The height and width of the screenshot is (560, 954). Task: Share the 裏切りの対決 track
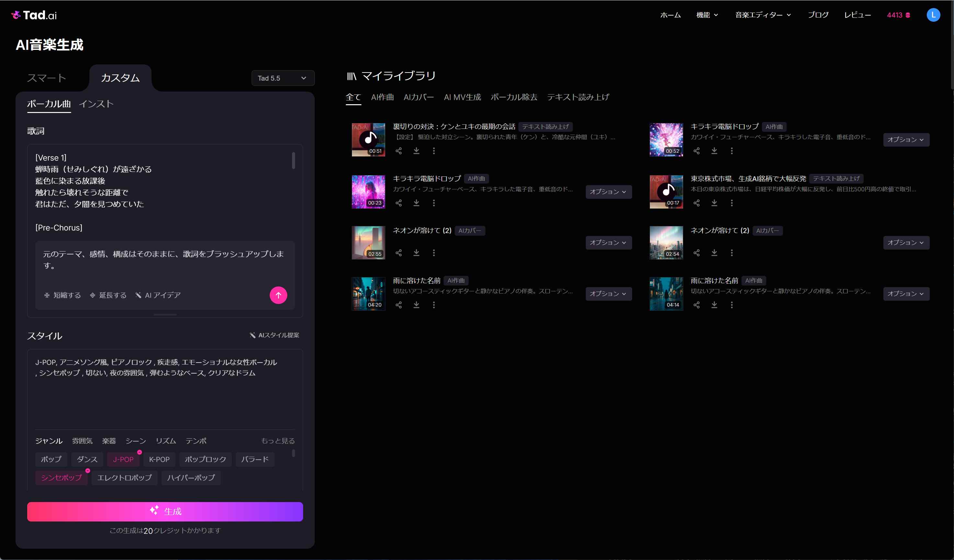(399, 151)
